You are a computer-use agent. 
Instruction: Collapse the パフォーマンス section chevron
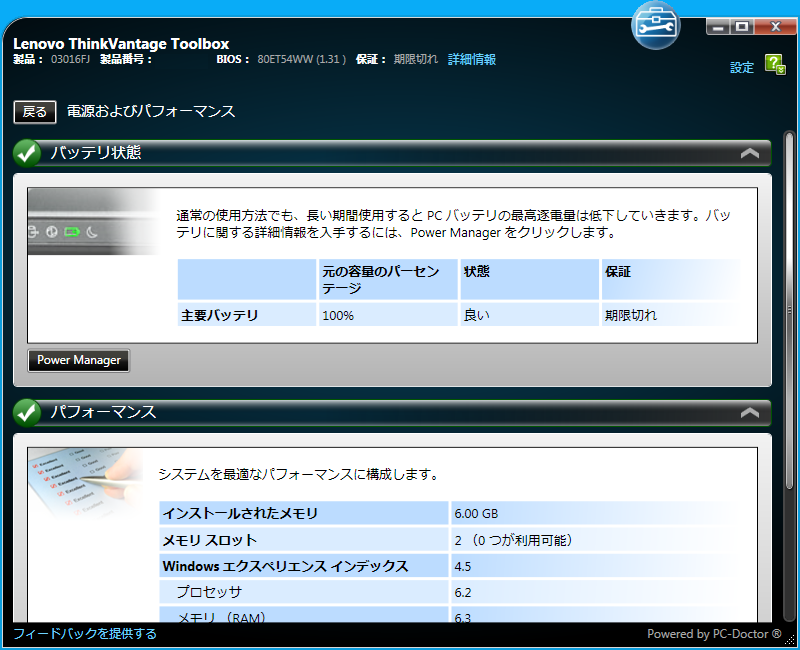pyautogui.click(x=749, y=413)
